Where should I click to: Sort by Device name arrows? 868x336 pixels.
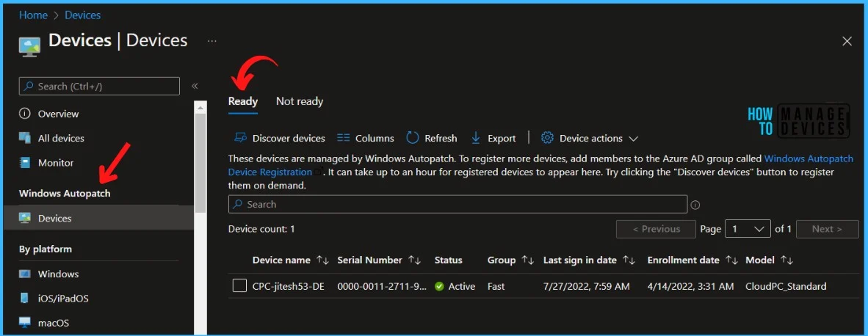[x=322, y=260]
